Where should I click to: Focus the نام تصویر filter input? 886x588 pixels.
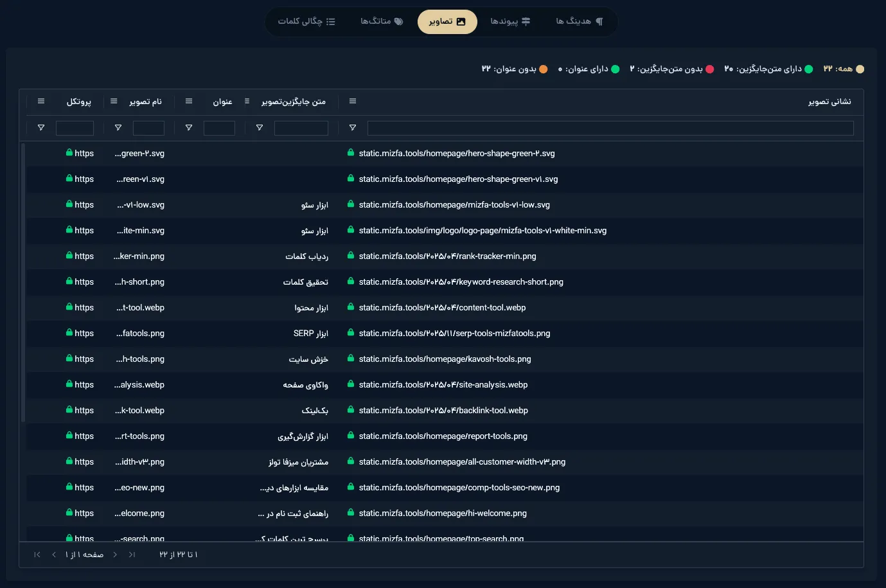(x=148, y=128)
